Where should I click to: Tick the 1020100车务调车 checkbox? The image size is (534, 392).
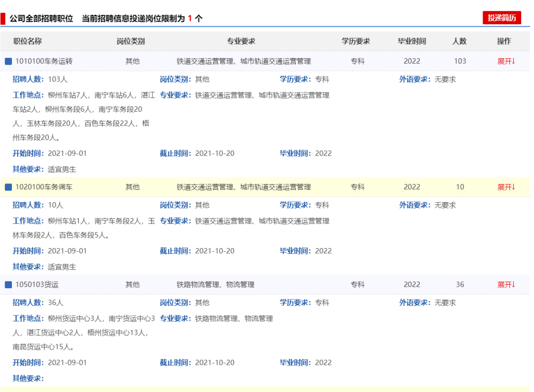(8, 187)
